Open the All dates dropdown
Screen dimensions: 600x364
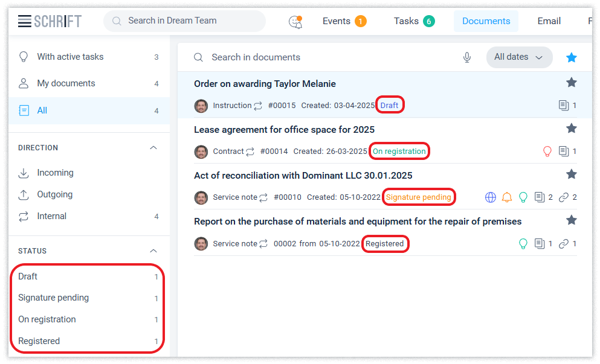pyautogui.click(x=519, y=57)
